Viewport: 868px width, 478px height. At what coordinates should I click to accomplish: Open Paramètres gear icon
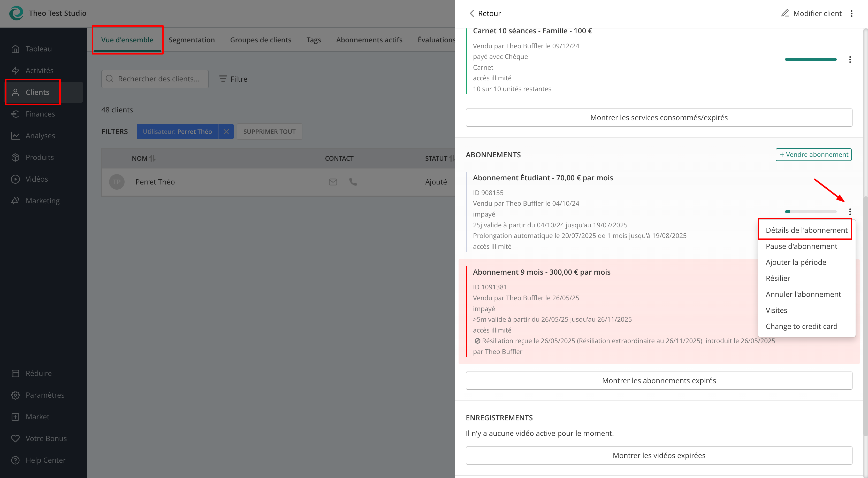[x=15, y=395]
